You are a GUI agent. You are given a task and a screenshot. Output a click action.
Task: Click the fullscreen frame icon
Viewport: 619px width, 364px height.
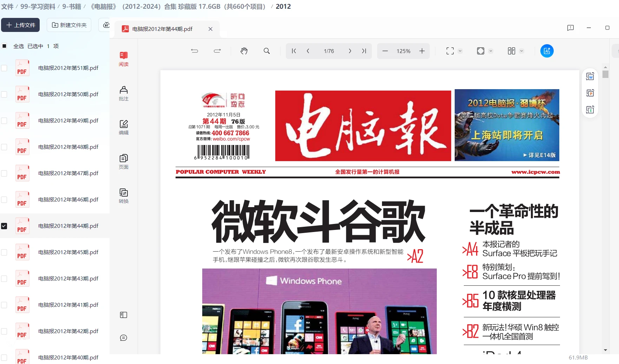click(450, 51)
